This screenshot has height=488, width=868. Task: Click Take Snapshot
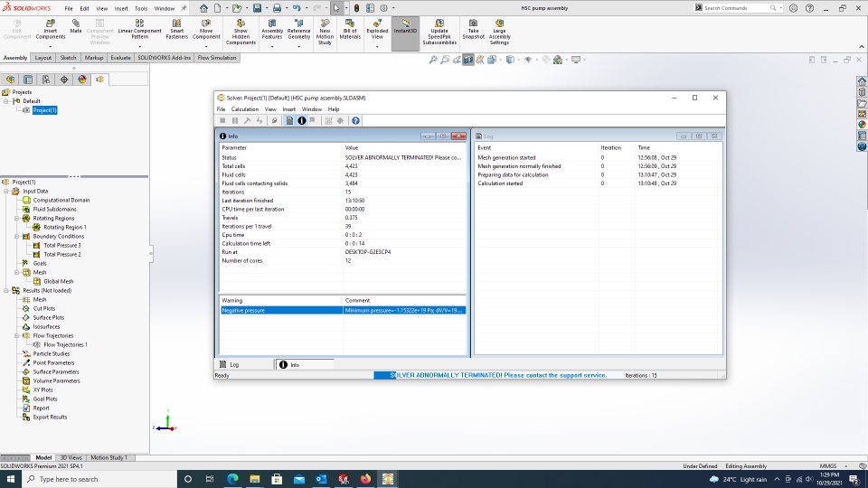[473, 29]
